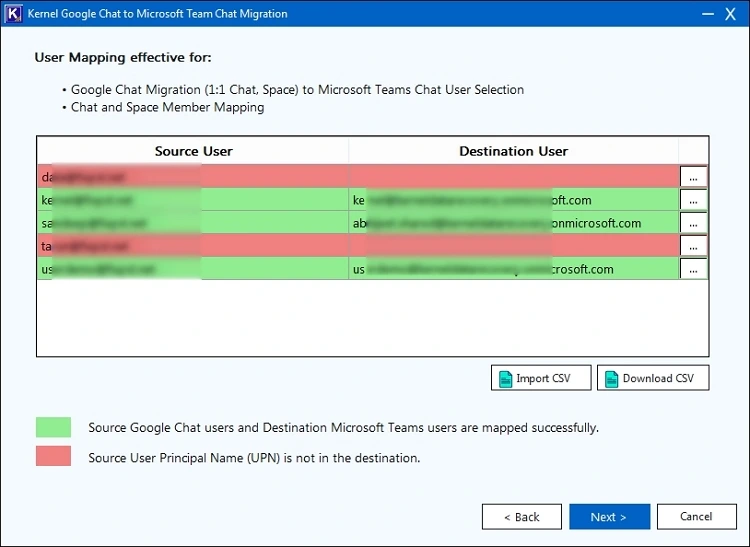Viewport: 750px width, 547px height.
Task: Sort by the Source User column header
Action: [193, 151]
